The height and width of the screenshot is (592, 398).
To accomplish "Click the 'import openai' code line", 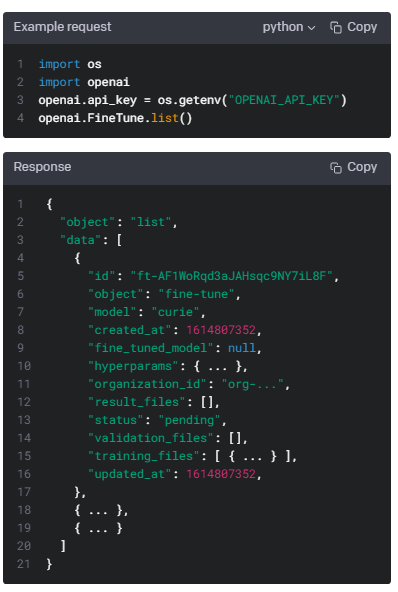I will click(x=84, y=82).
